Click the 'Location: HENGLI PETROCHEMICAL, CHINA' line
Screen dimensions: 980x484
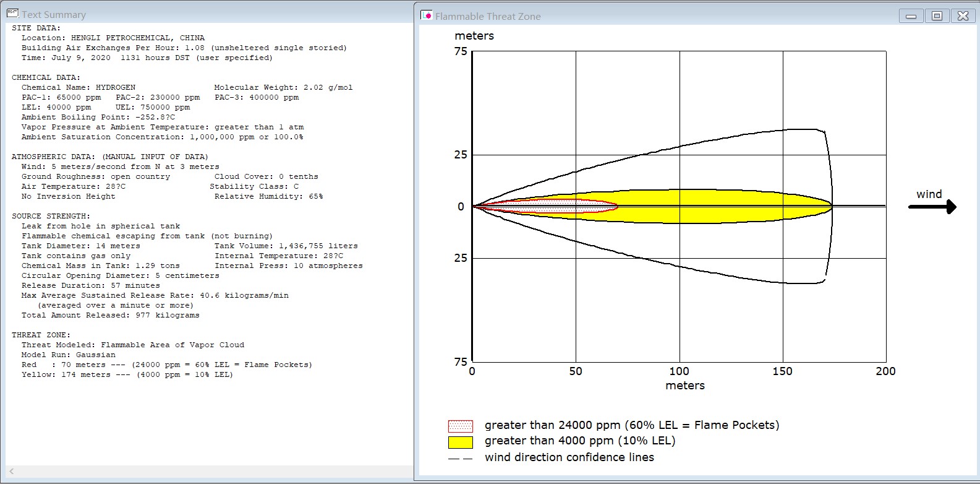113,38
